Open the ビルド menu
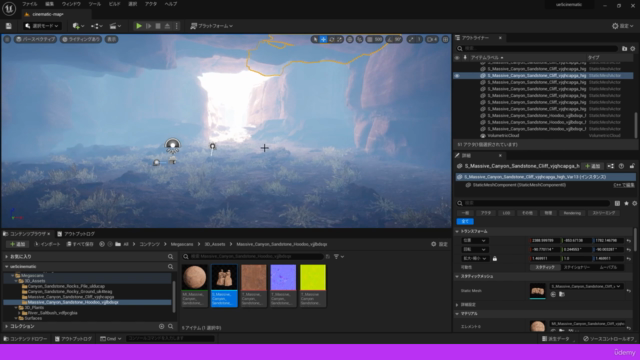The width and height of the screenshot is (640, 360). [x=115, y=4]
